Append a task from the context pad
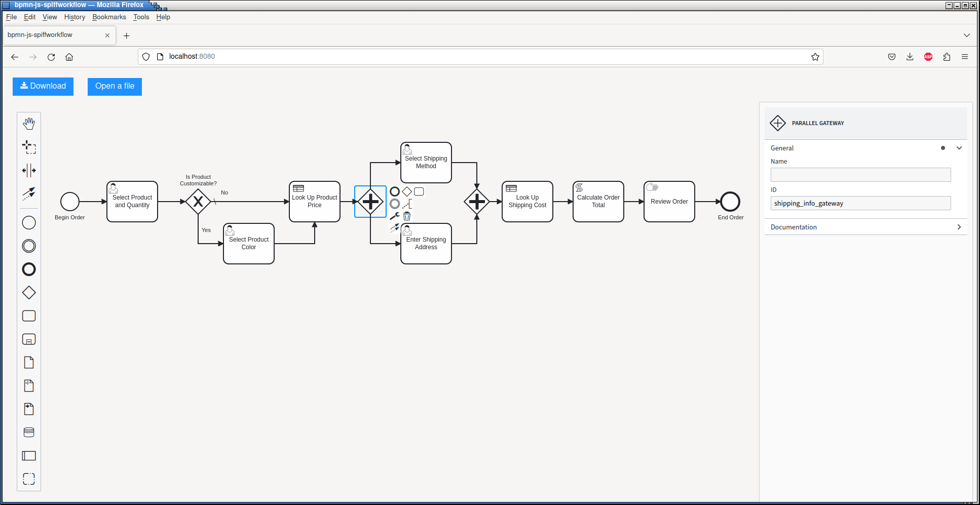Image resolution: width=980 pixels, height=505 pixels. click(419, 191)
